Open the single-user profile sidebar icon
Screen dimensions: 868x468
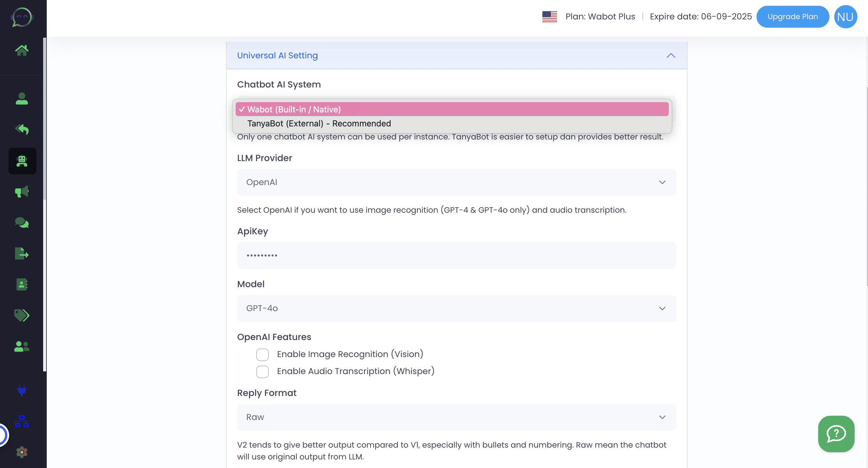coord(22,98)
